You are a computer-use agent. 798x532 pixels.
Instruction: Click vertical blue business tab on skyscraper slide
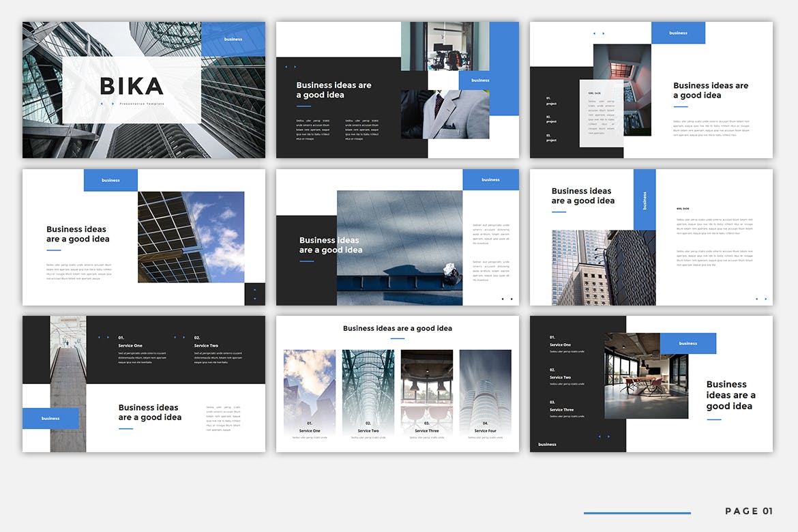pos(645,199)
